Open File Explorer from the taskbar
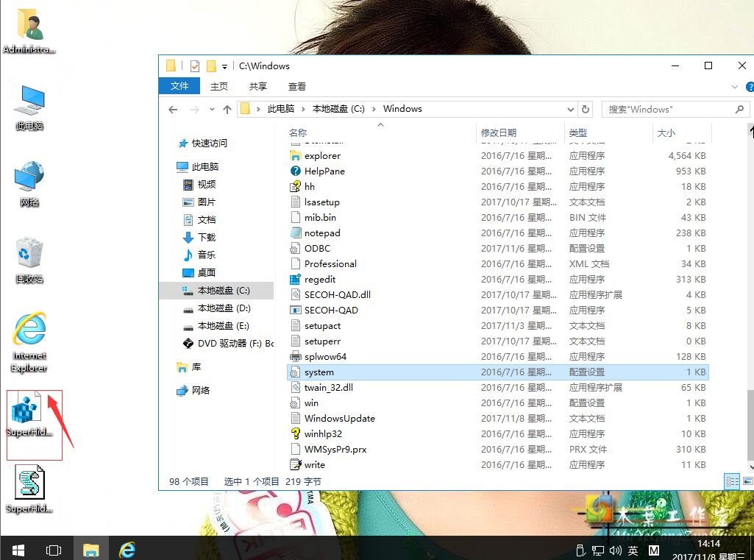754x560 pixels. pos(90,550)
